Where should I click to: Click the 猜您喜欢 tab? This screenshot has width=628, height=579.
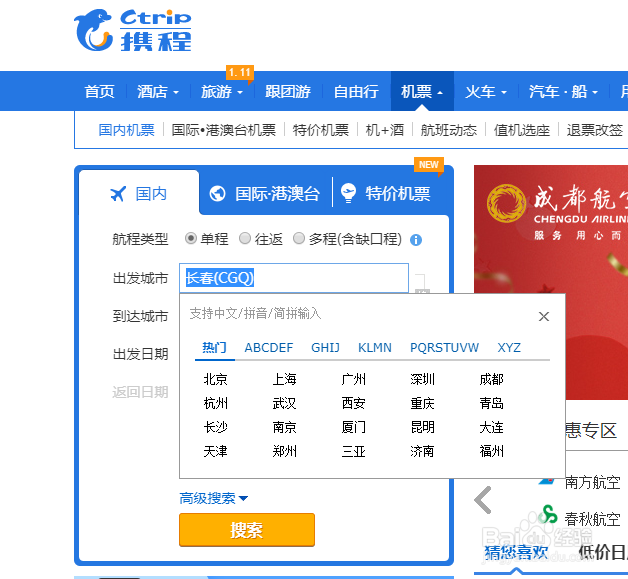tap(516, 553)
